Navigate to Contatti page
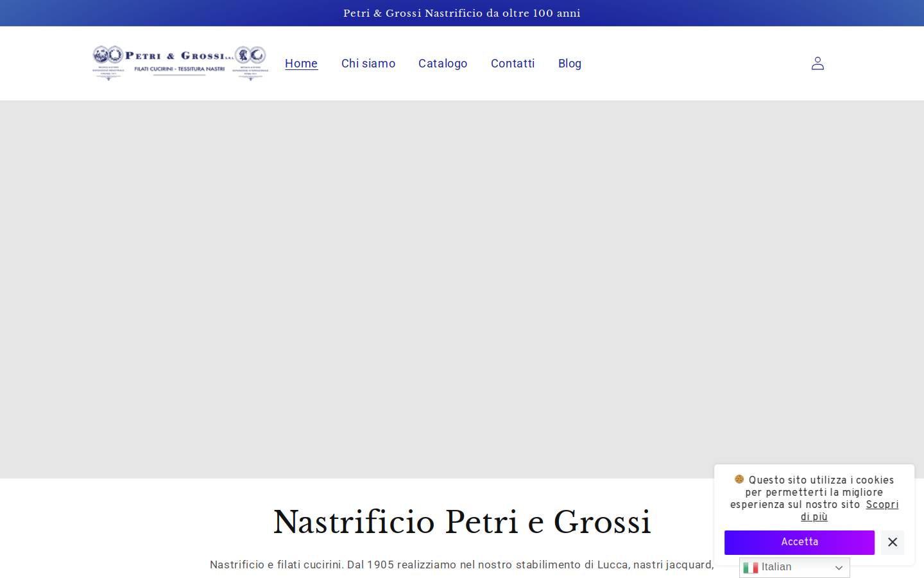The image size is (924, 578). click(x=513, y=63)
